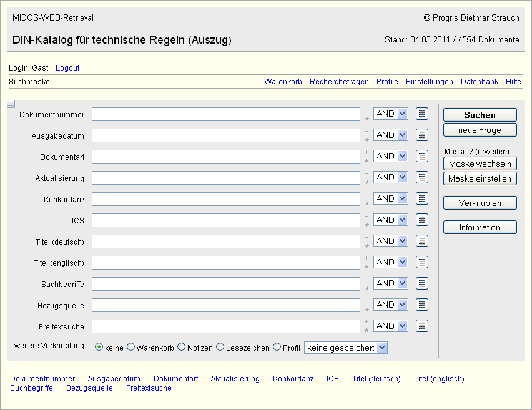Click index list icon next to Suchbegriffe
This screenshot has height=410, width=532.
tap(422, 283)
